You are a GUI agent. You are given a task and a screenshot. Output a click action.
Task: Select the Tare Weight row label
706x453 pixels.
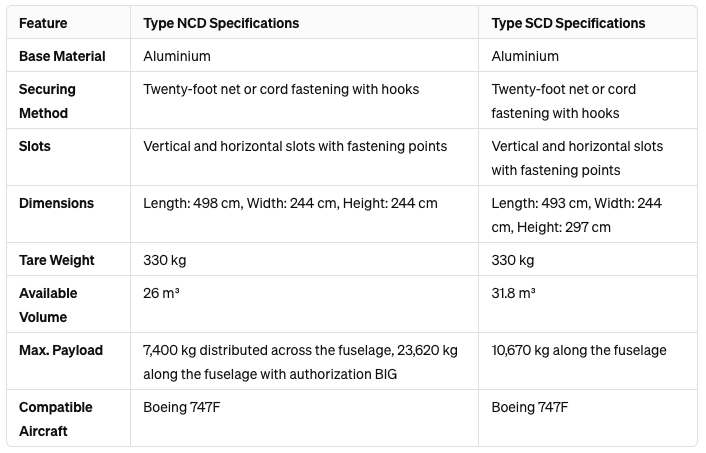click(57, 260)
